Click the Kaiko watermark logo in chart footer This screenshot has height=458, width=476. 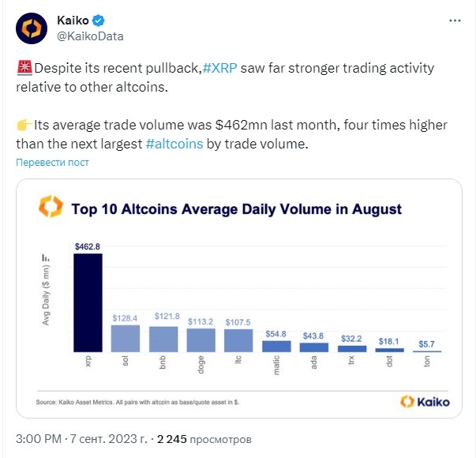click(425, 401)
